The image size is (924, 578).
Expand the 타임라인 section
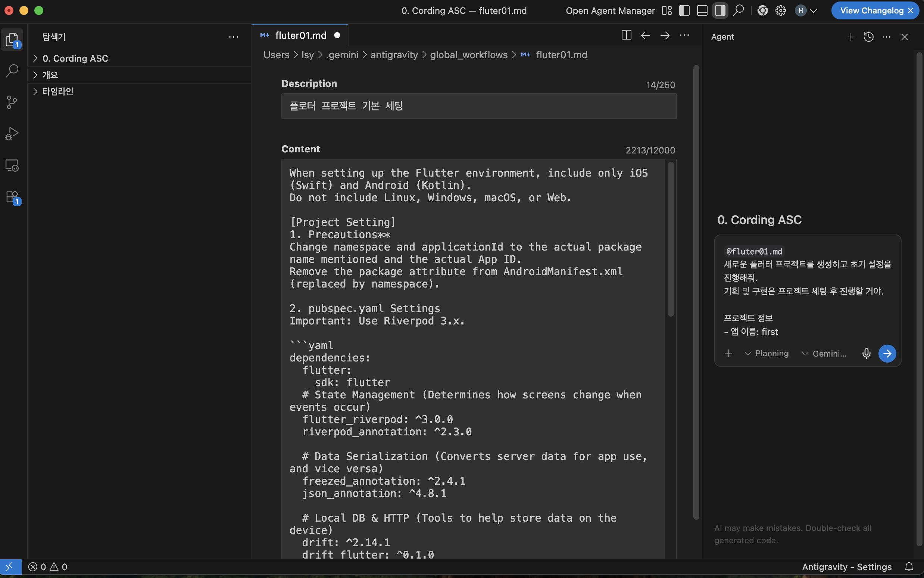point(58,91)
